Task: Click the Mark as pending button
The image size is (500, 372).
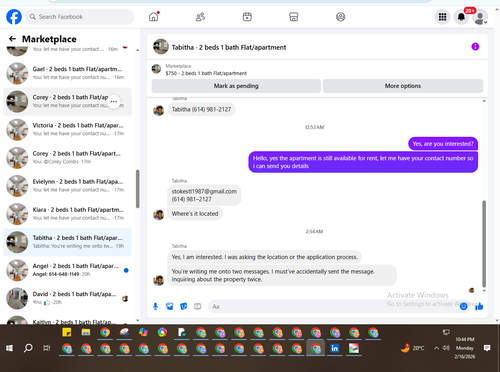Action: (236, 86)
